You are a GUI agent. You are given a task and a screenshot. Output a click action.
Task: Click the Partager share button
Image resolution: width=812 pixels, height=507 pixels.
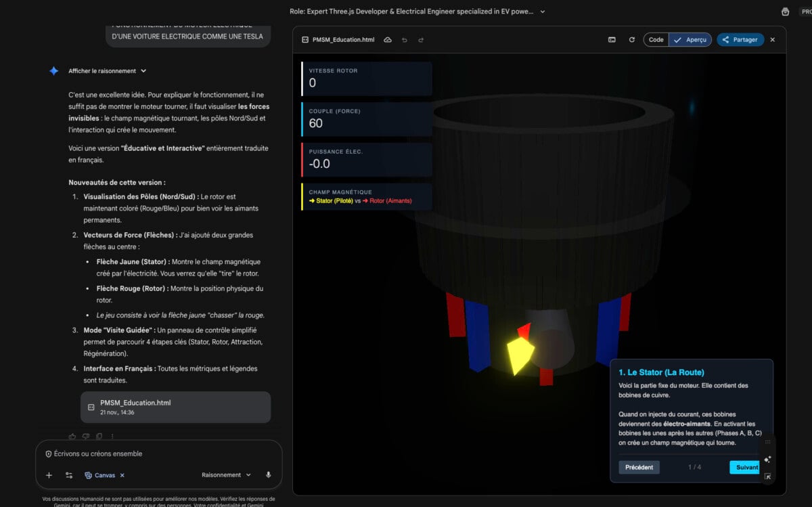pyautogui.click(x=740, y=40)
